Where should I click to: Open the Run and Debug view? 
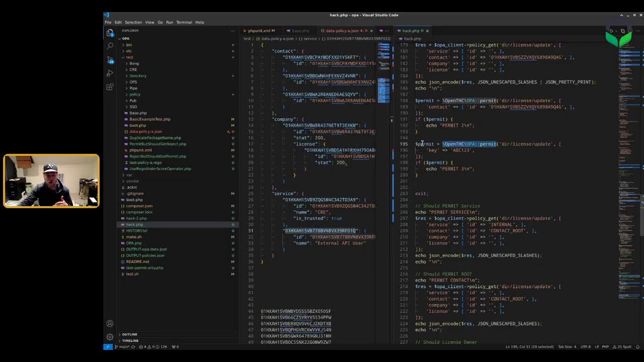click(110, 73)
